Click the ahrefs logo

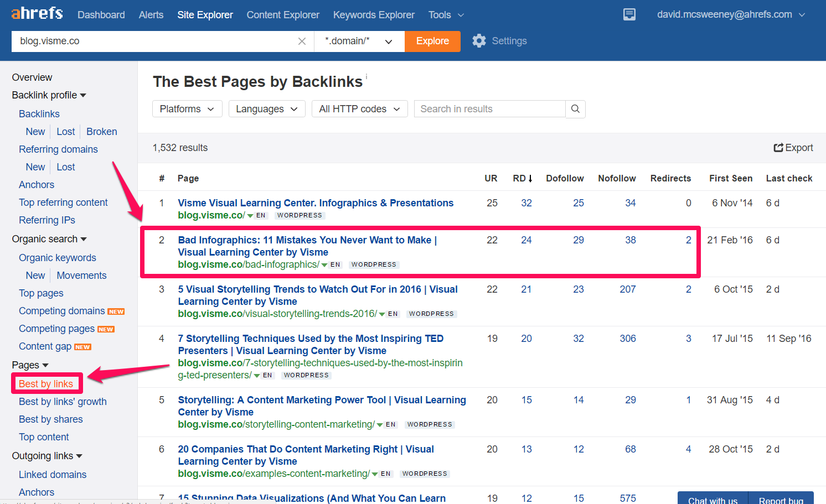37,13
